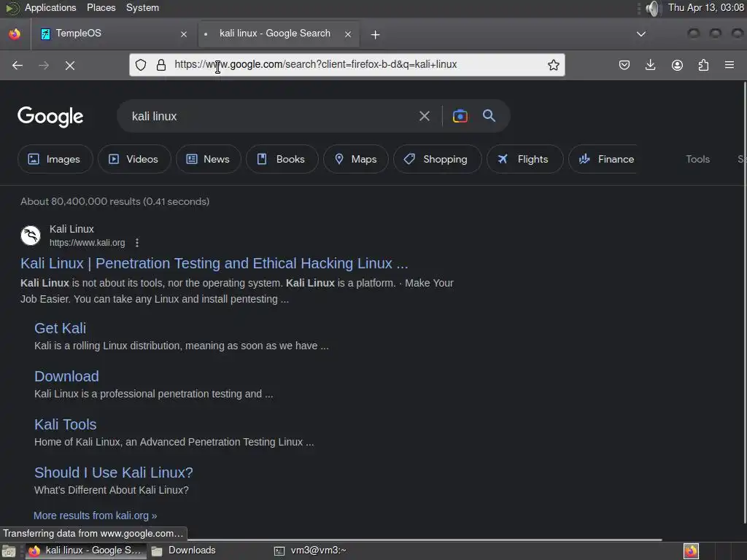Submit search with magnifier icon
The height and width of the screenshot is (560, 747).
(489, 116)
